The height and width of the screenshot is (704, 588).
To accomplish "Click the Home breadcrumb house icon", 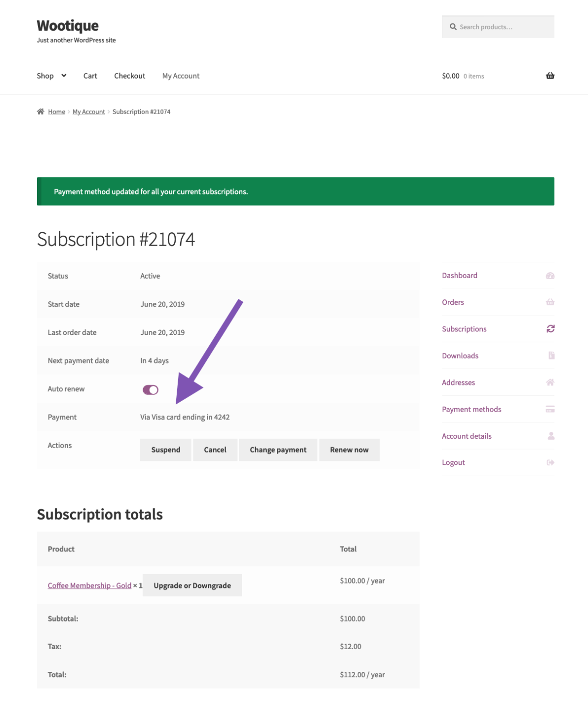I will tap(40, 111).
